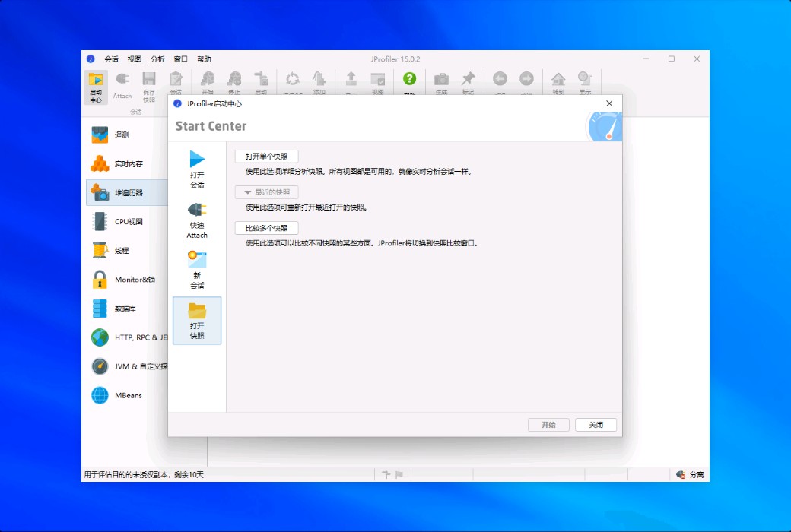Screen dimensions: 791x532
Task: Open the 会话 menu
Action: (x=112, y=59)
